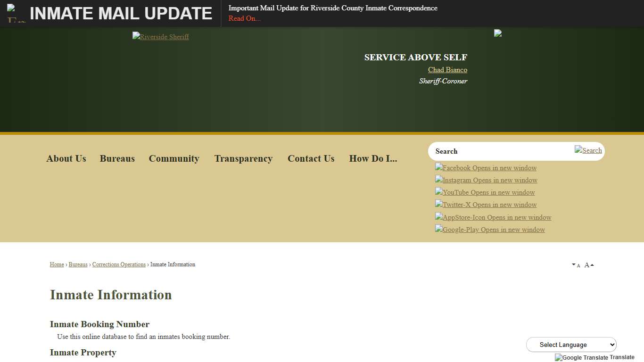Switch to the About Us menu
The width and height of the screenshot is (644, 362).
pos(66,158)
